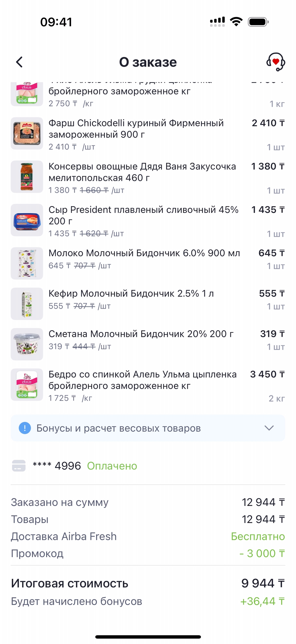296x644 pixels.
Task: Select "Сметана Молочный Бидончик 20%" item
Action: 141,334
